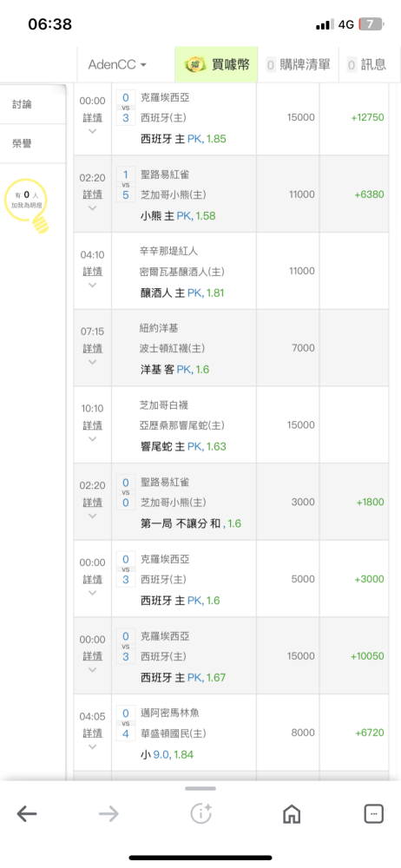Screen dimensions: 401x868
Task: Tap the 0 vs 4 score box for 邁阿密馬林魚
Action: click(126, 723)
